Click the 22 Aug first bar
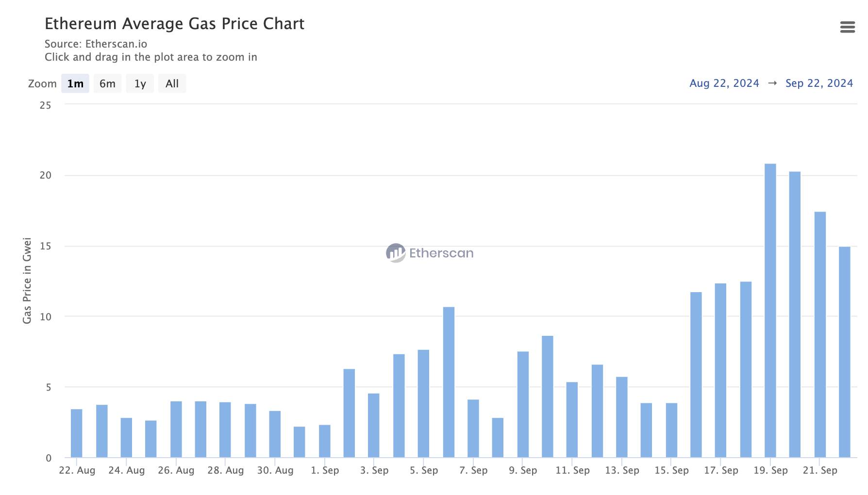 [x=77, y=433]
